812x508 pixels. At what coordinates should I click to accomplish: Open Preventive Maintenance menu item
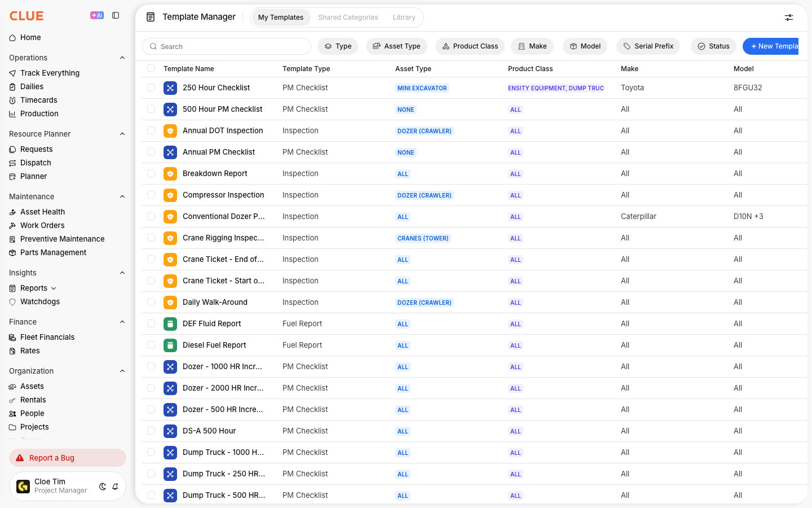click(62, 239)
